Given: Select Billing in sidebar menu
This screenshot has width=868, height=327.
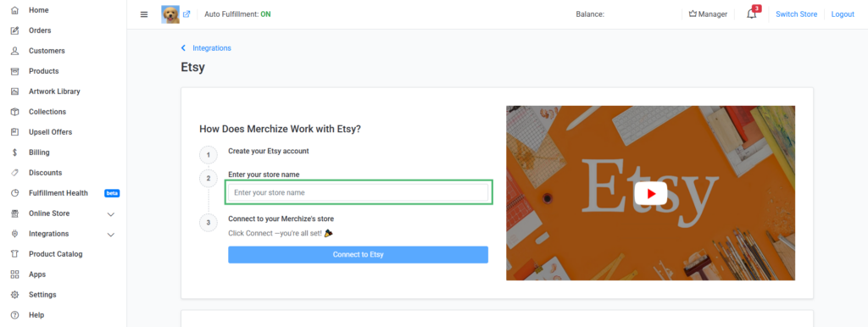Looking at the screenshot, I should point(39,152).
